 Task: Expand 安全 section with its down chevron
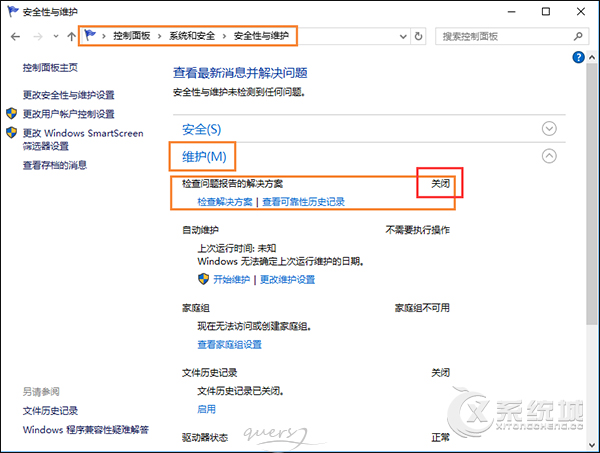click(x=549, y=129)
